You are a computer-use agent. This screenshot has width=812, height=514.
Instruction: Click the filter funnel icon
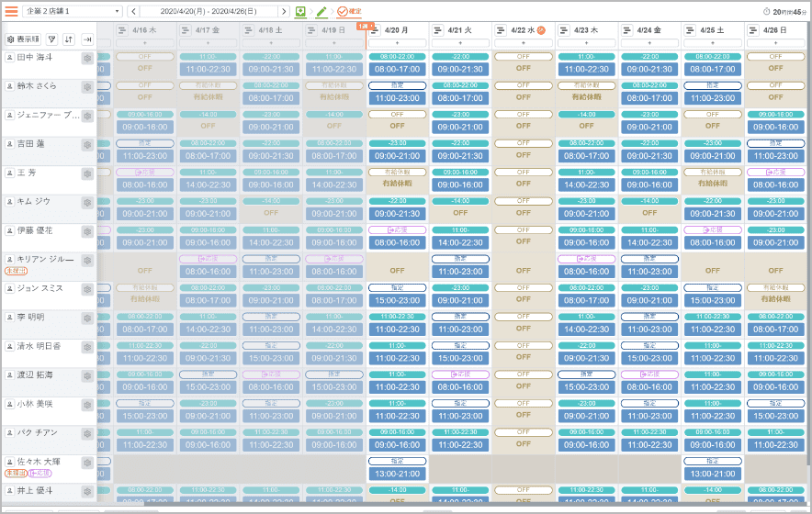point(51,39)
